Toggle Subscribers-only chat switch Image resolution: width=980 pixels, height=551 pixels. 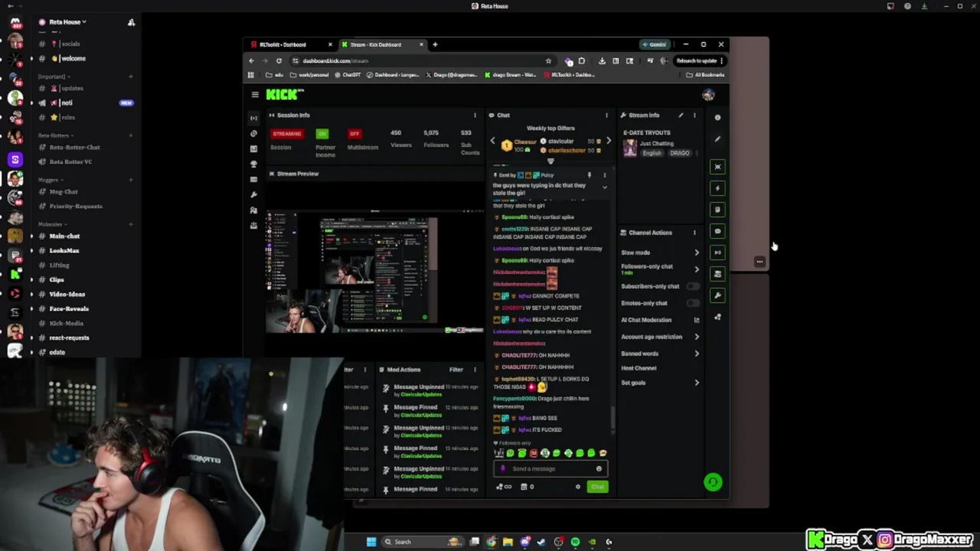click(x=692, y=286)
